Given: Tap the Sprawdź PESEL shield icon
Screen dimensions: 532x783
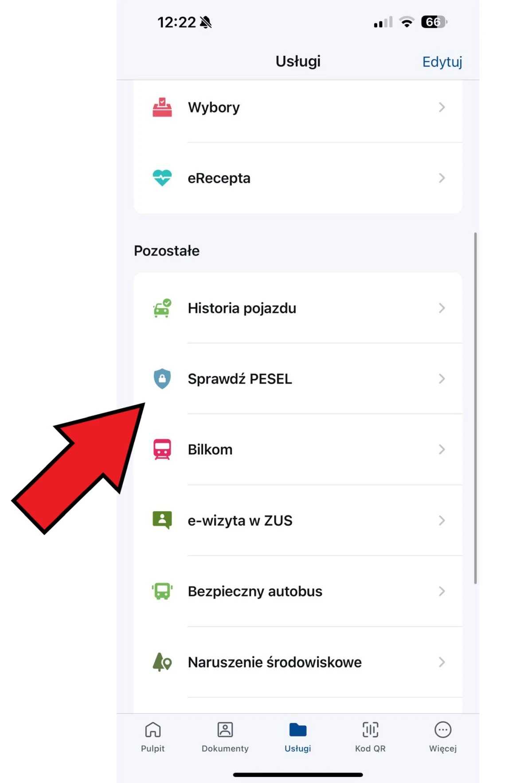Looking at the screenshot, I should pos(162,379).
